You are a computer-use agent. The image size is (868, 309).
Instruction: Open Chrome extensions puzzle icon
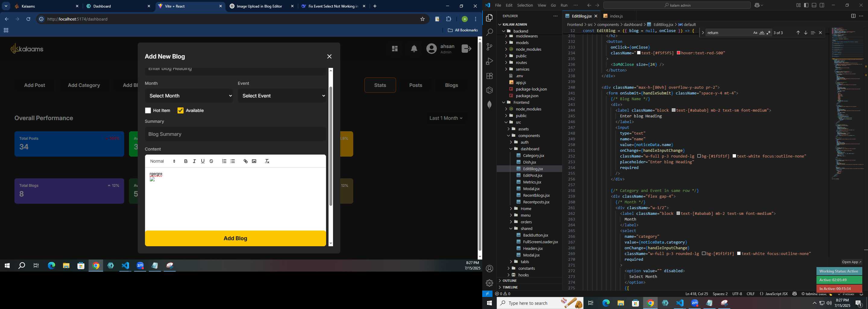(x=449, y=19)
